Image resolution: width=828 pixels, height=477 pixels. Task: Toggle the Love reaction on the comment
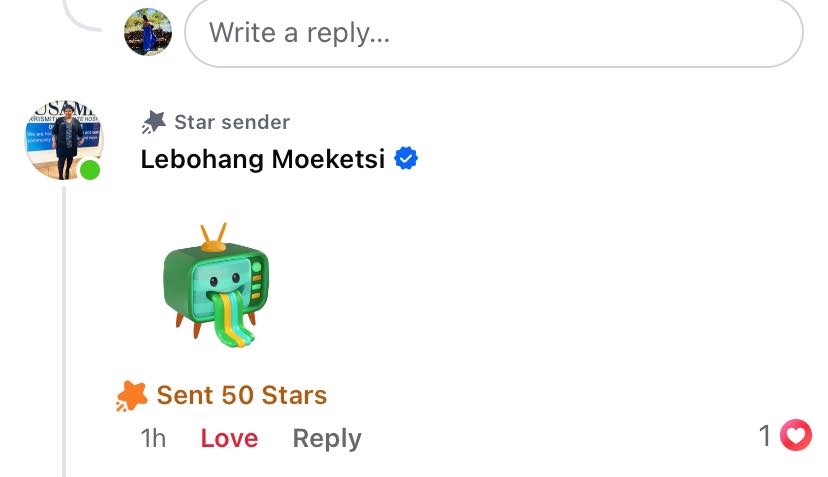(229, 438)
